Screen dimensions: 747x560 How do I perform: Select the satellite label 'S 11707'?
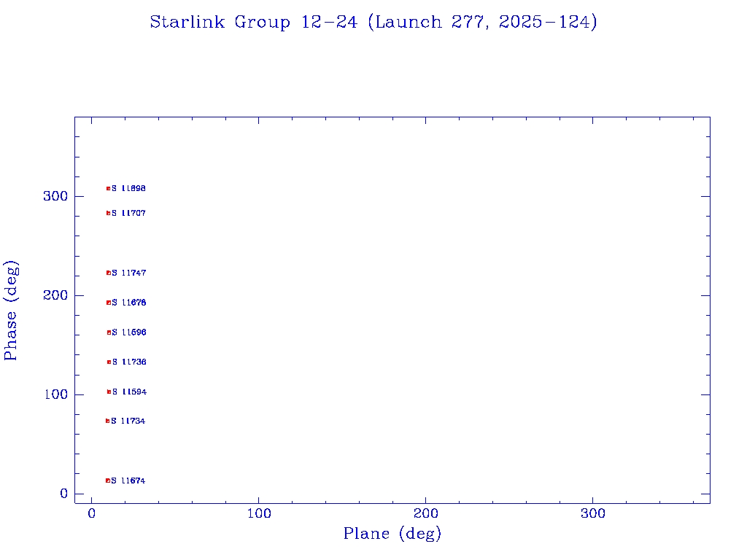click(x=128, y=214)
